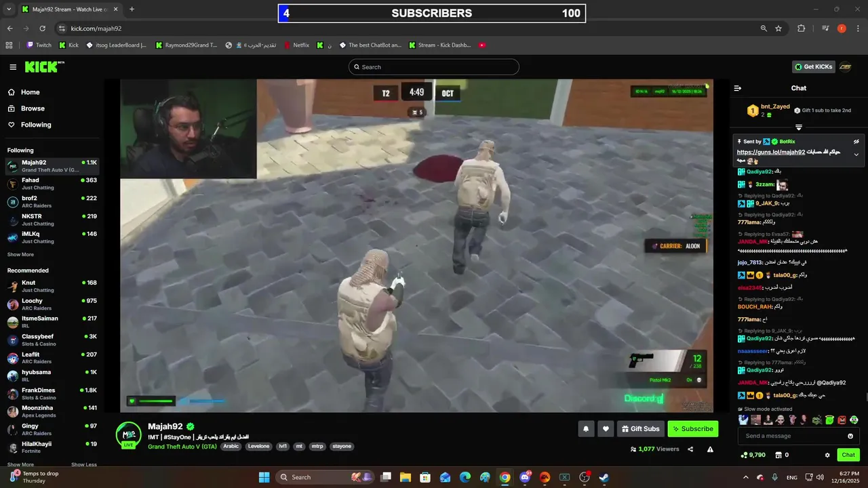Focus the Kick search box
The height and width of the screenshot is (488, 868).
click(434, 67)
